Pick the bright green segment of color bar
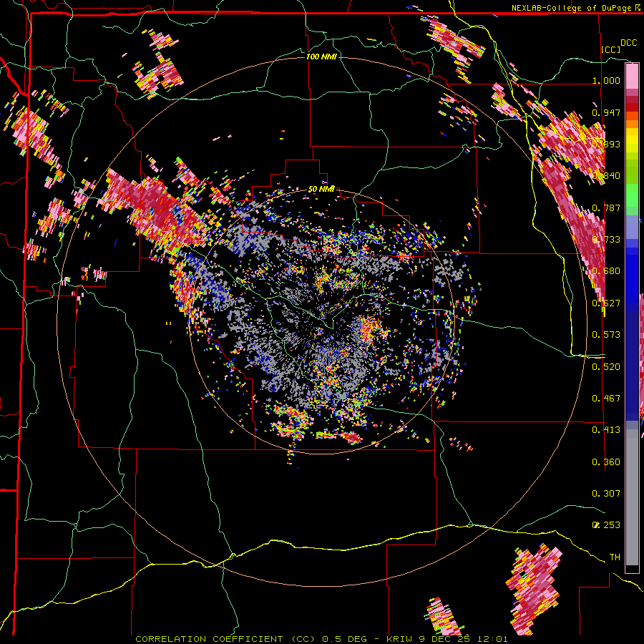Image resolution: width=644 pixels, height=644 pixels. [x=632, y=195]
